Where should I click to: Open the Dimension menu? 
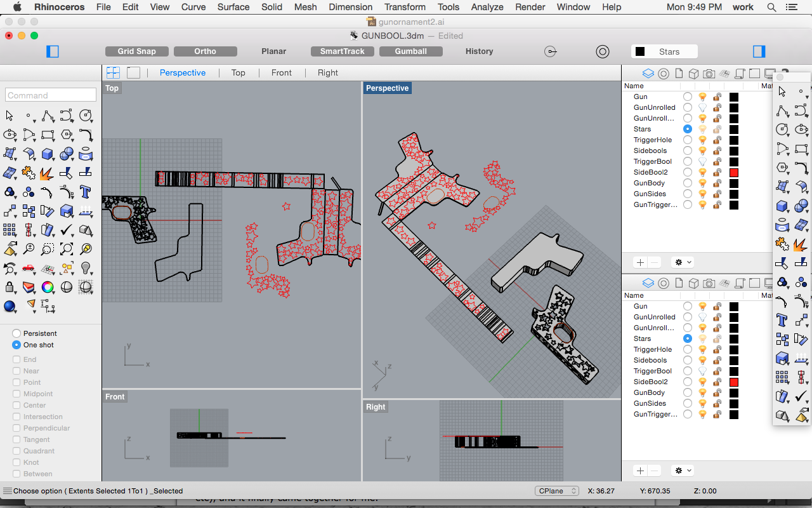350,7
